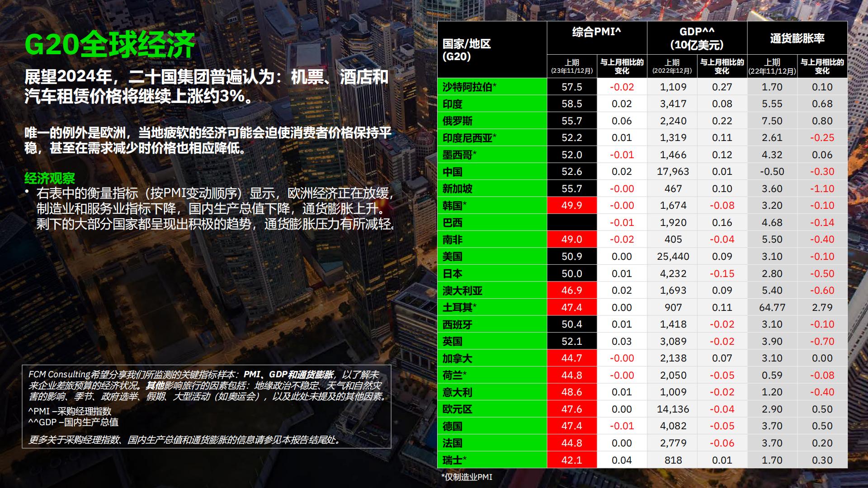Select the 意大利 country cell
Screen dimensions: 868x488
(492, 392)
